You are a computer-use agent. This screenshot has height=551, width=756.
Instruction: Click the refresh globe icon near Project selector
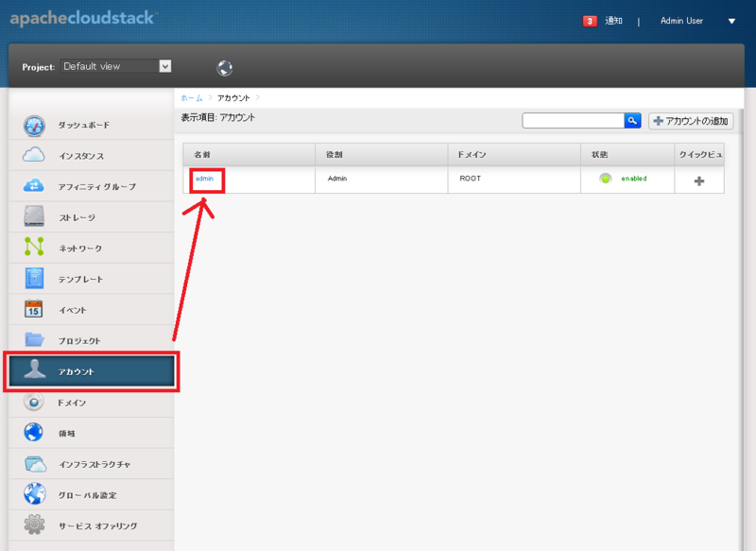225,67
